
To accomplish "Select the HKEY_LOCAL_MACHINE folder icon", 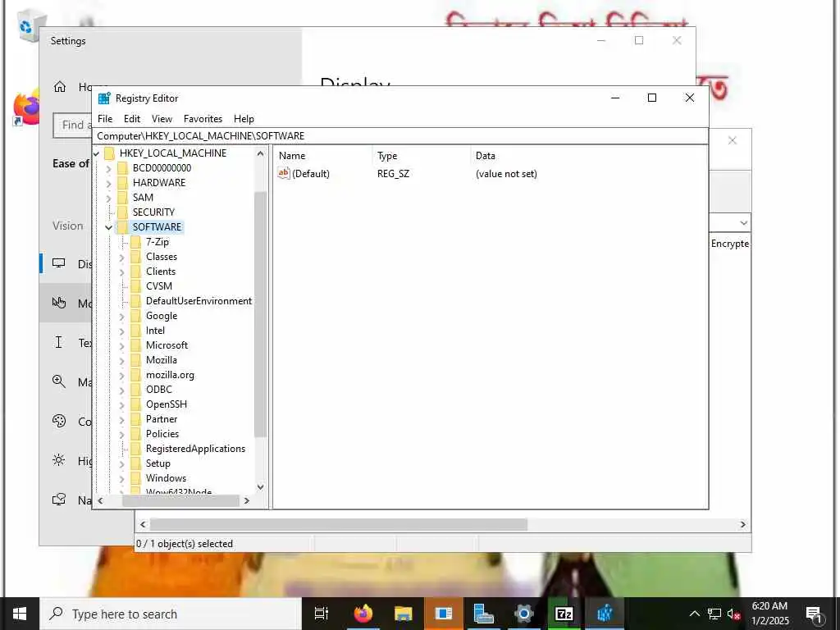I will pos(109,153).
